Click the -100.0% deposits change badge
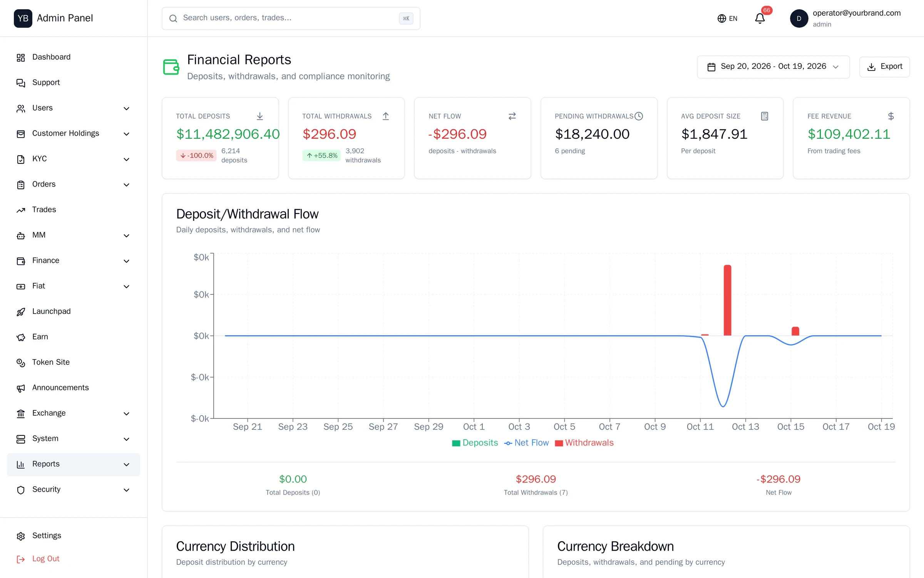924x578 pixels. [x=196, y=155]
